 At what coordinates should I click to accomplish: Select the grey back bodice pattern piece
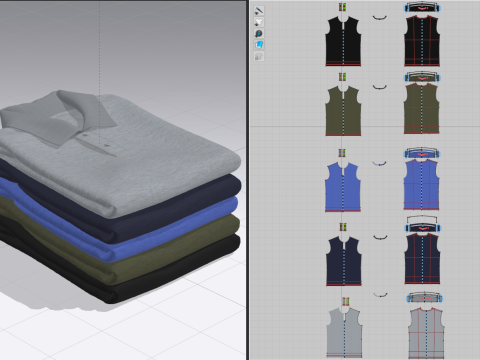(426, 334)
